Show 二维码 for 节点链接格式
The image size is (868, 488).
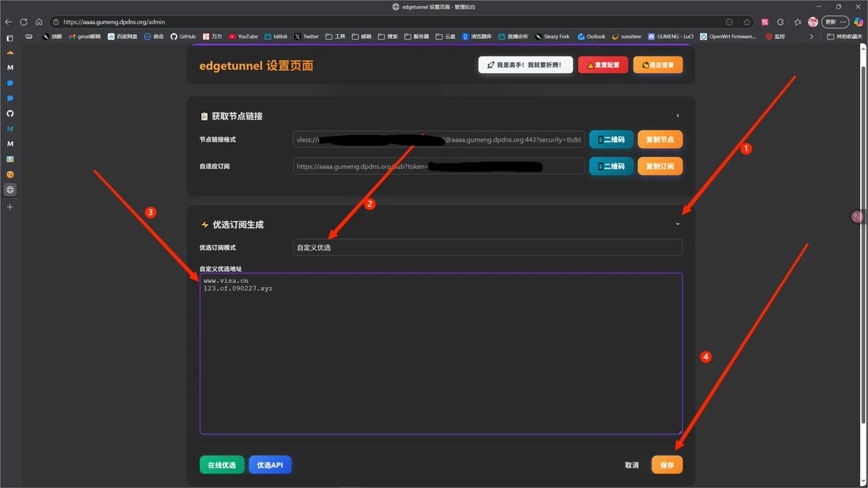coord(612,140)
